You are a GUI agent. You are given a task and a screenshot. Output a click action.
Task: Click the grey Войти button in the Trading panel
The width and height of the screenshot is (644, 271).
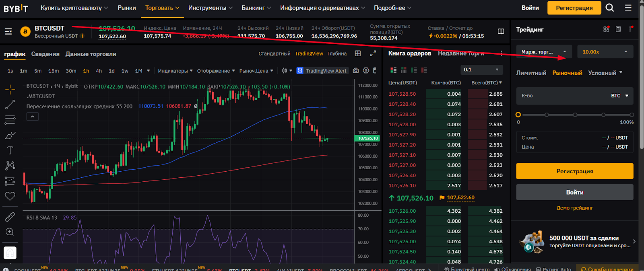click(x=575, y=192)
